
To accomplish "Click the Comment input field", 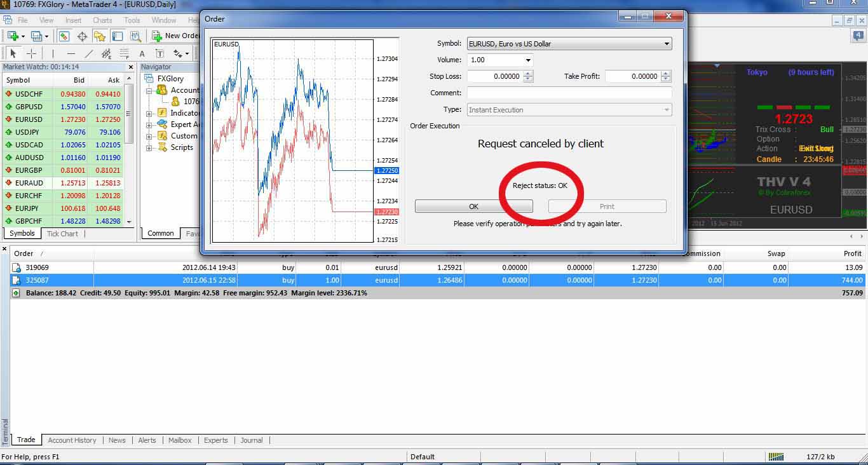I will click(569, 93).
